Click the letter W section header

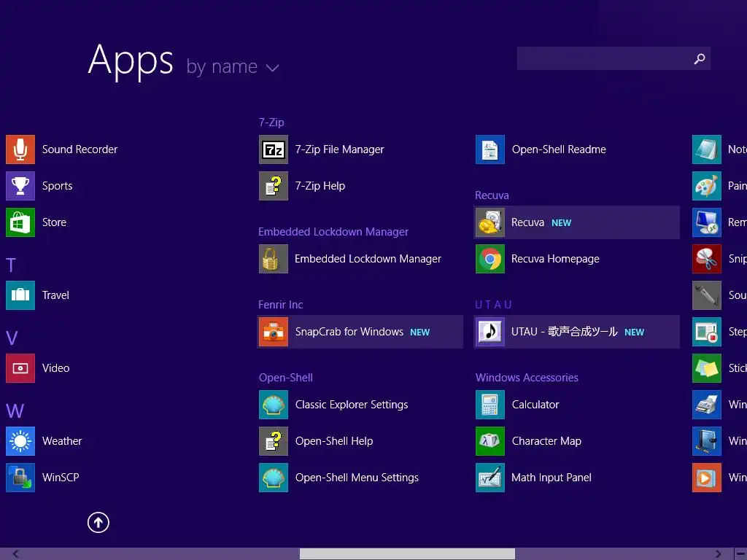(x=15, y=411)
